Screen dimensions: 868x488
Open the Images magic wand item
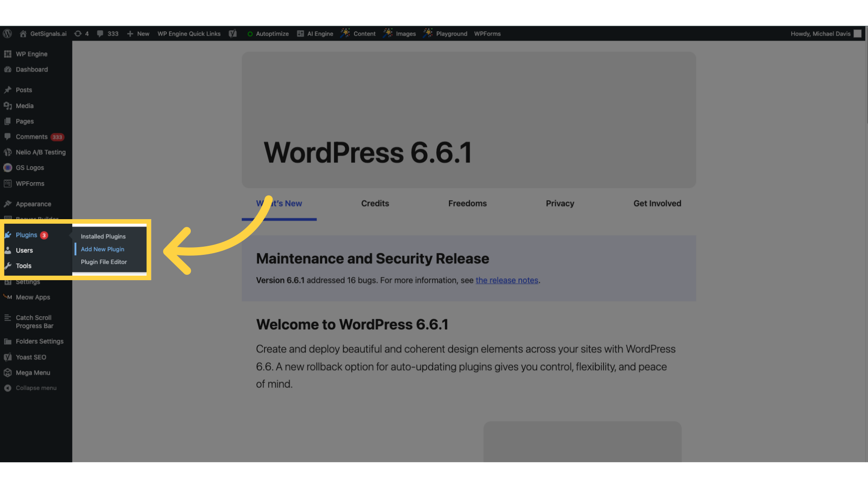click(x=400, y=33)
